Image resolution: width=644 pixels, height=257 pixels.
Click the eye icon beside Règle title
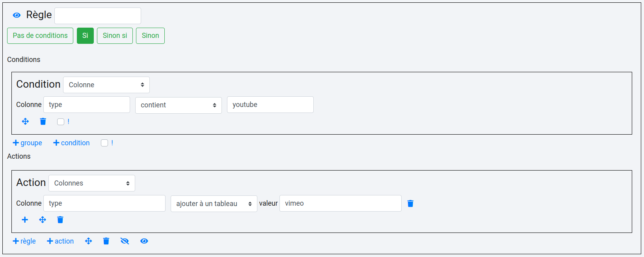17,15
